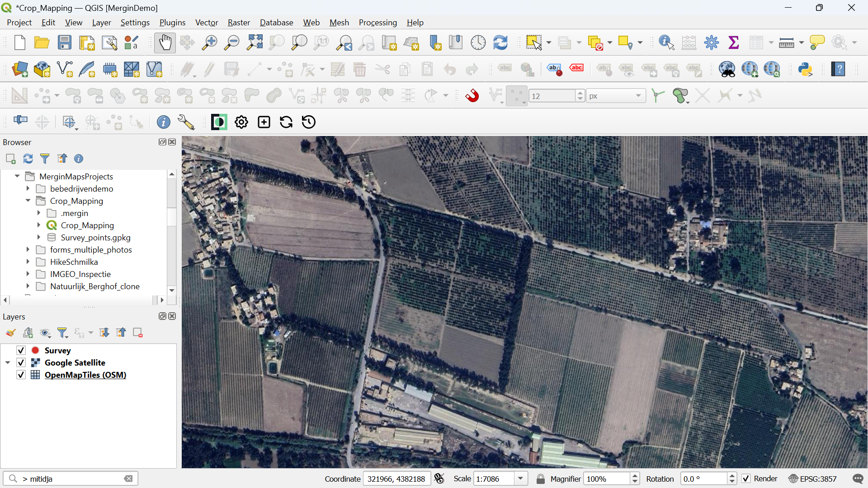Image resolution: width=868 pixels, height=488 pixels.
Task: Click the Zoom Full extent icon
Action: pyautogui.click(x=255, y=42)
